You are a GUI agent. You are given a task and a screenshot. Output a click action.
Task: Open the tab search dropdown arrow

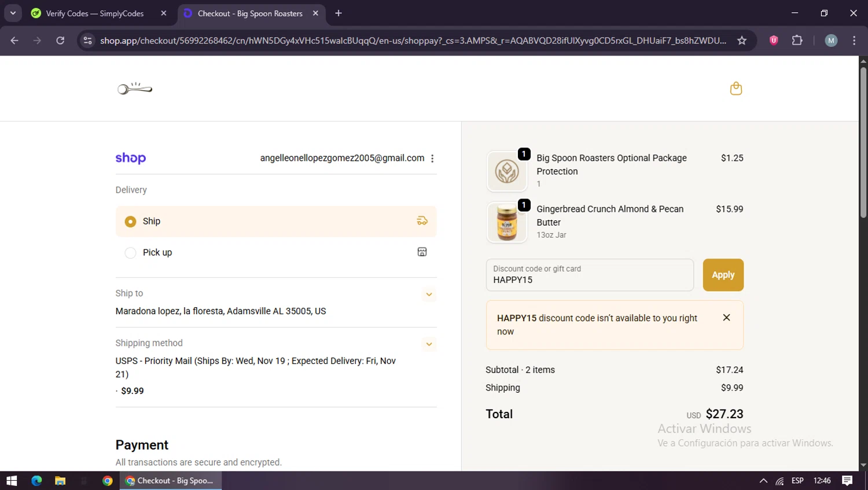coord(13,13)
